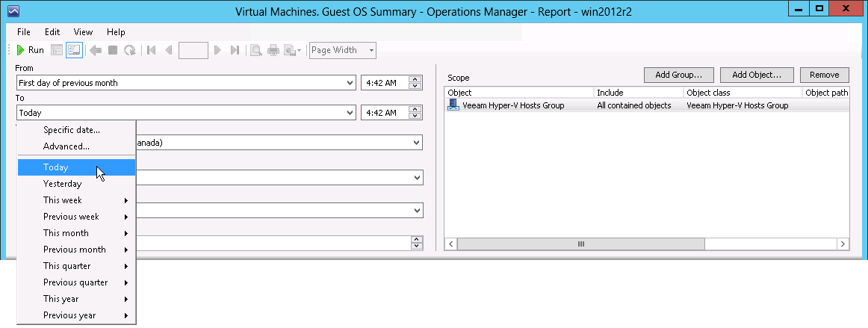Click the All contained objects cell
This screenshot has width=868, height=328.
tap(634, 105)
